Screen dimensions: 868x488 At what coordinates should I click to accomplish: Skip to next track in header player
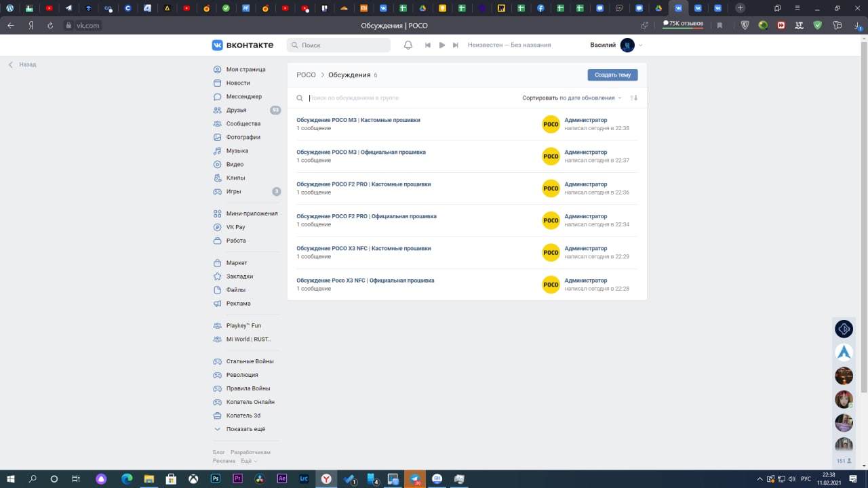[456, 45]
